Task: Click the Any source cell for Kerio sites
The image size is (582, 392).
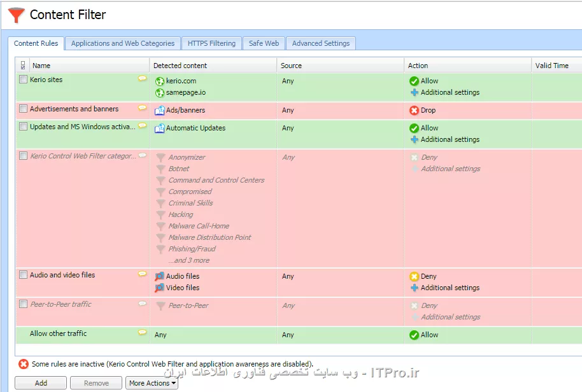Action: 288,81
